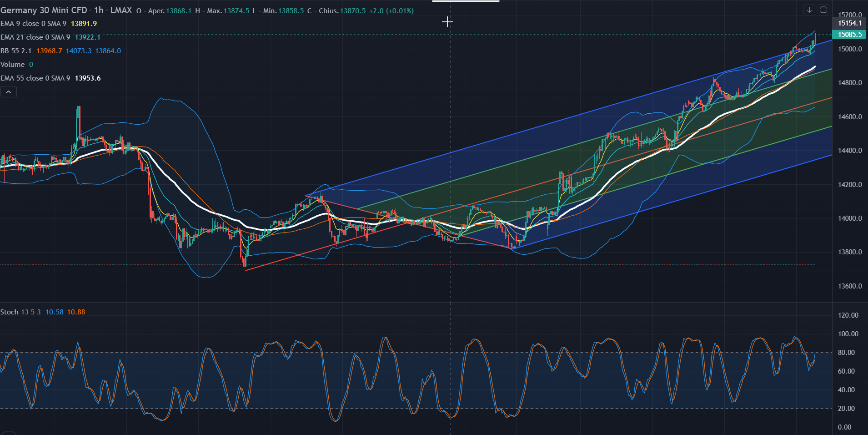Click the close price 13870.5 in the header
The image size is (868, 435).
click(x=353, y=10)
